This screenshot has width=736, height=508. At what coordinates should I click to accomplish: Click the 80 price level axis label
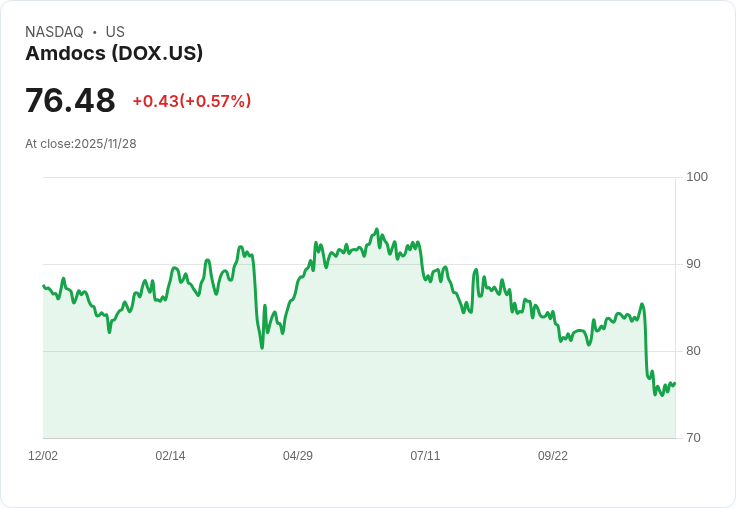click(x=693, y=351)
